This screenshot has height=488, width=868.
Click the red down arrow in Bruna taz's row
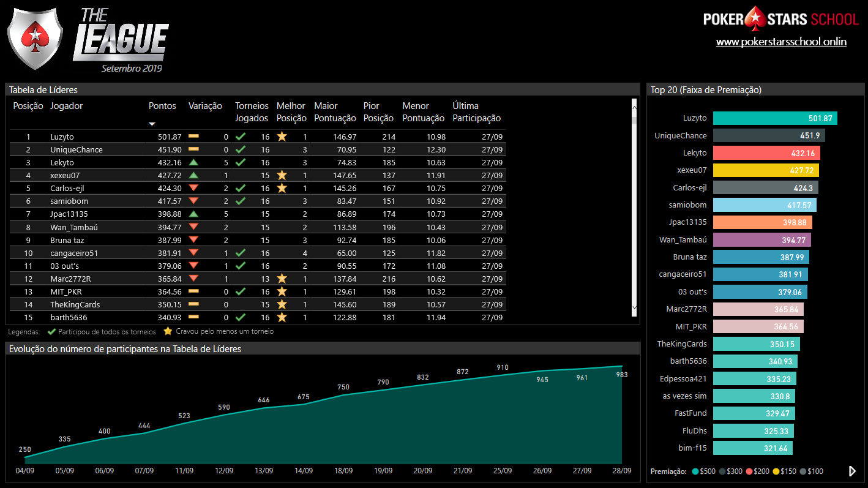pyautogui.click(x=193, y=240)
